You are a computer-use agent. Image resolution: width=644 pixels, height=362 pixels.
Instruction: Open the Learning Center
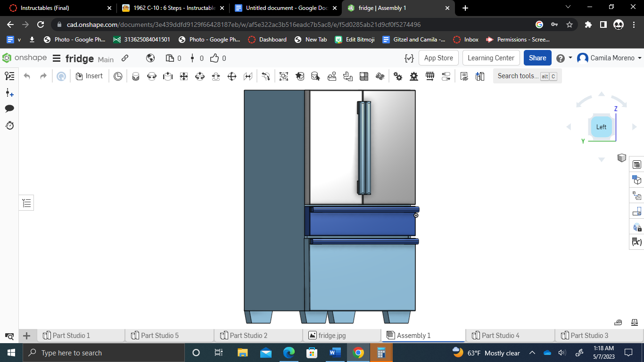pos(491,58)
